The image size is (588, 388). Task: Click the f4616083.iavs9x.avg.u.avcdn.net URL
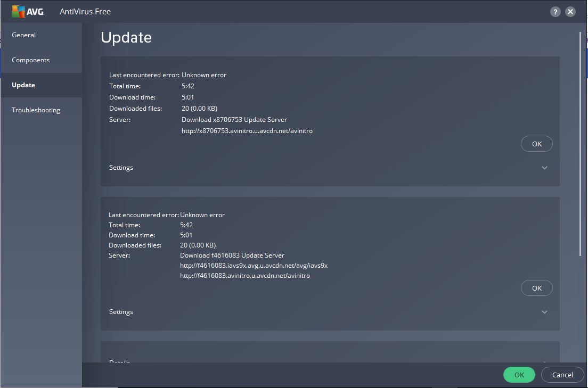coord(254,266)
